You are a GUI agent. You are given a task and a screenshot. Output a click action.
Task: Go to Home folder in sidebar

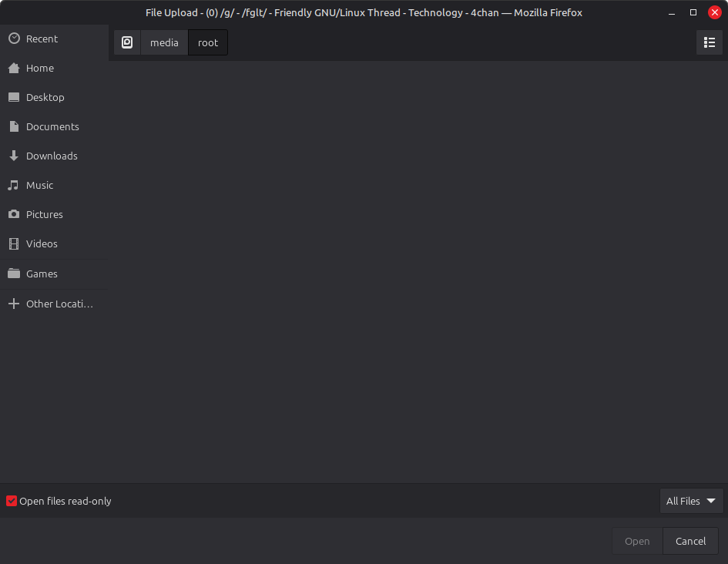coord(54,68)
